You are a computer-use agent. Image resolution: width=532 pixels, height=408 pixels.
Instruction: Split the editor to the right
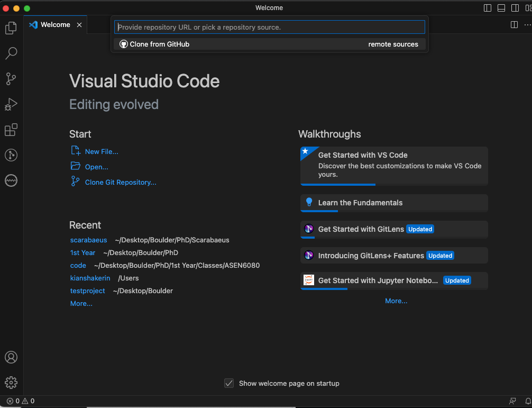(514, 24)
